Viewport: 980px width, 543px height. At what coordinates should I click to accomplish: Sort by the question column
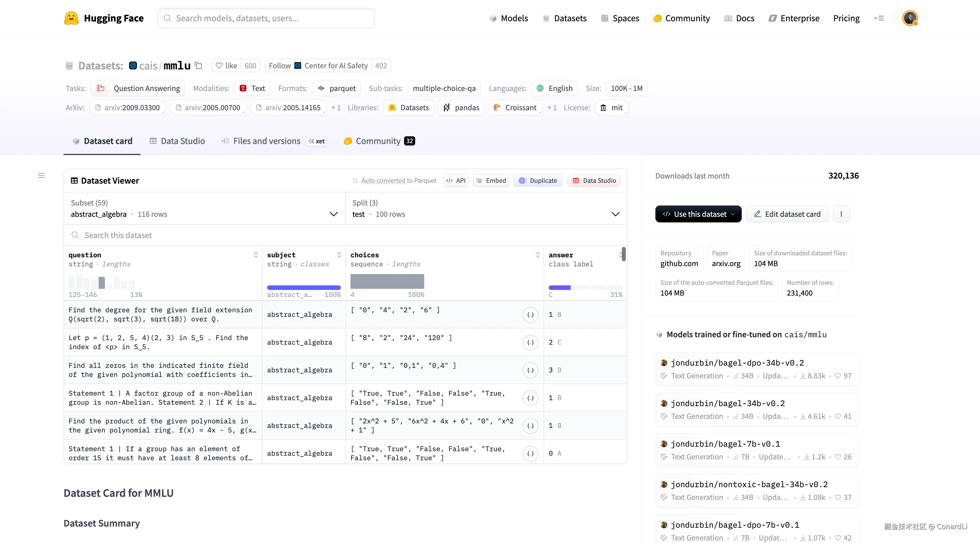(256, 255)
